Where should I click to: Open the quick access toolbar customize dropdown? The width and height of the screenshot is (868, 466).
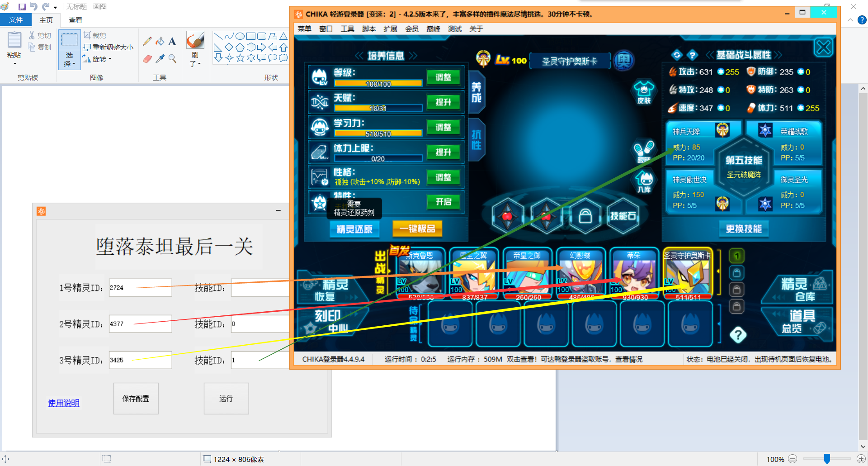(x=55, y=7)
